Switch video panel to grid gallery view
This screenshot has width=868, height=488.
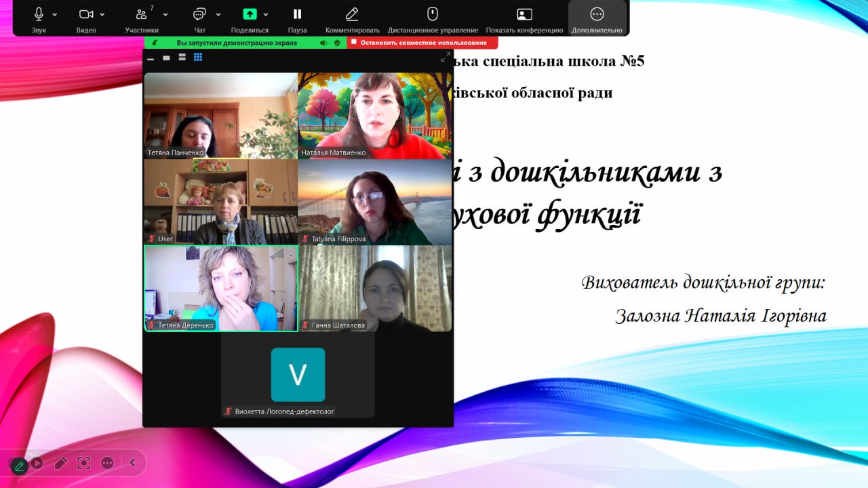[198, 58]
